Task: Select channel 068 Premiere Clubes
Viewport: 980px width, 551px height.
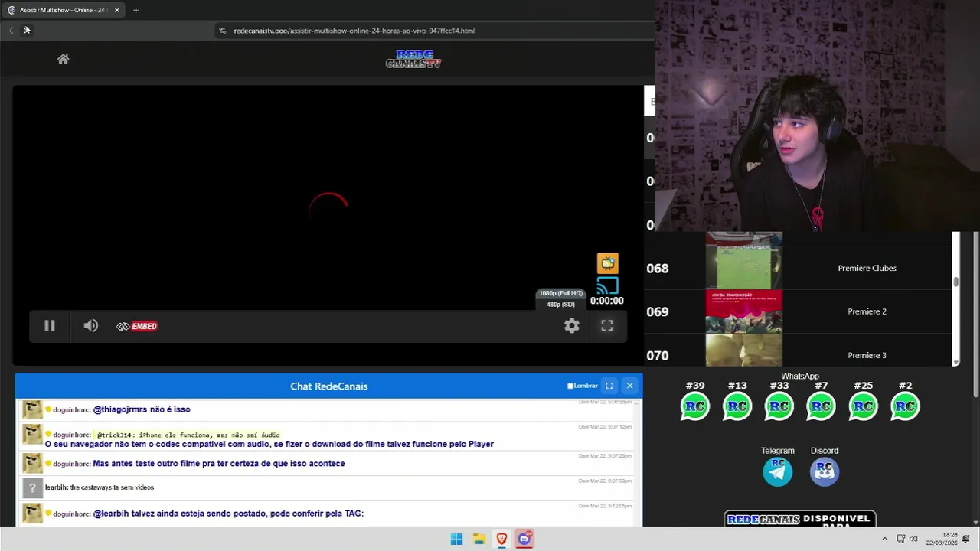Action: (798, 268)
